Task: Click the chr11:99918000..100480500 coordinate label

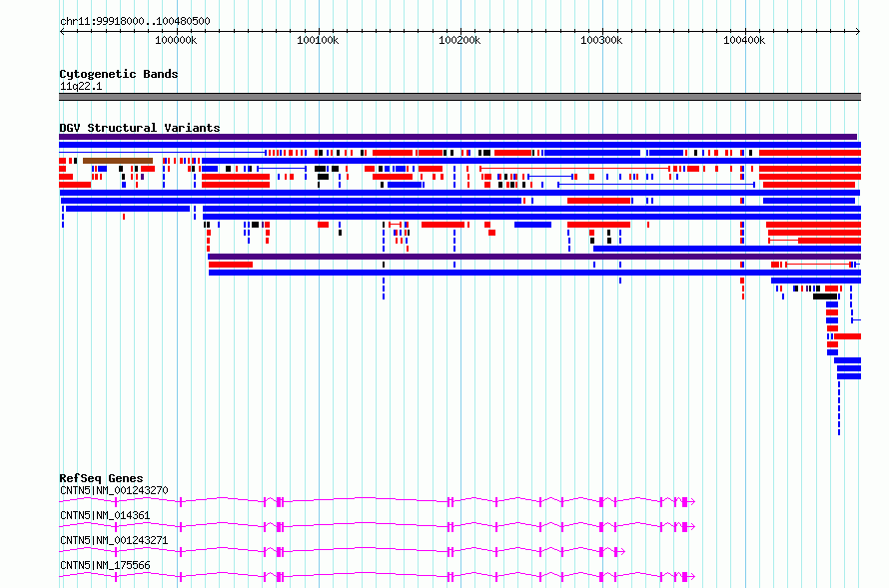Action: pyautogui.click(x=135, y=21)
